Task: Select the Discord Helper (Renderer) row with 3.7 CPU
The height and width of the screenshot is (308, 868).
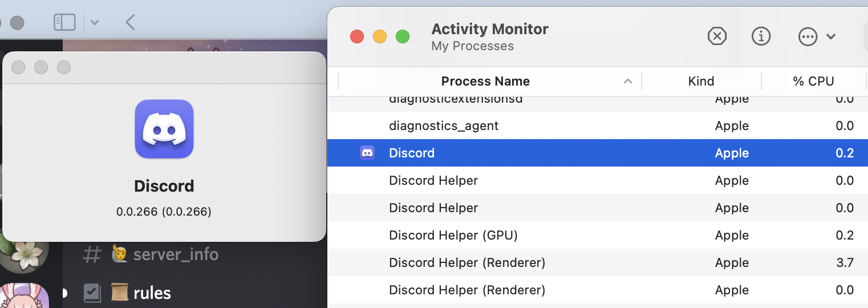Action: click(x=598, y=262)
